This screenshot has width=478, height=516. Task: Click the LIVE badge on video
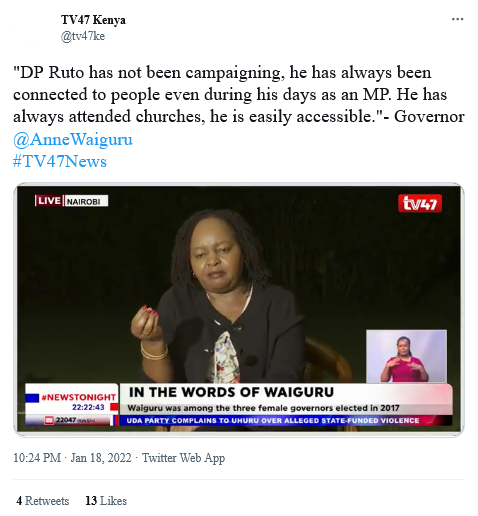click(x=49, y=201)
